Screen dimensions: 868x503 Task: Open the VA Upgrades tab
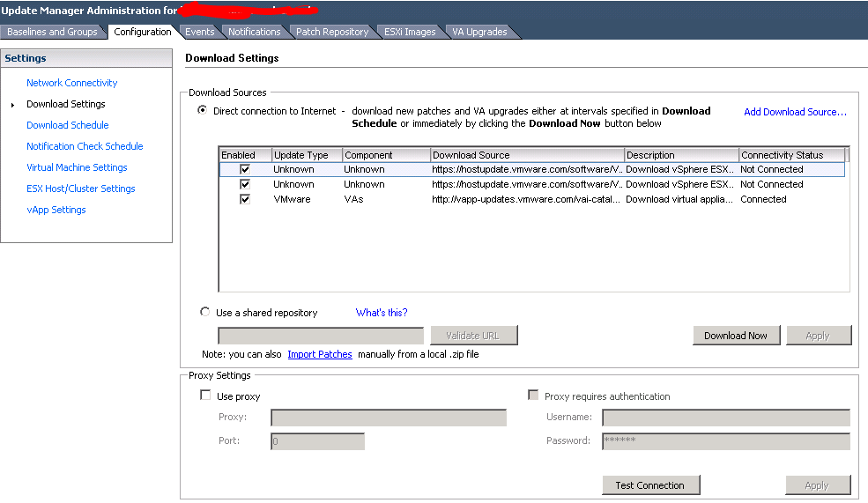[479, 32]
